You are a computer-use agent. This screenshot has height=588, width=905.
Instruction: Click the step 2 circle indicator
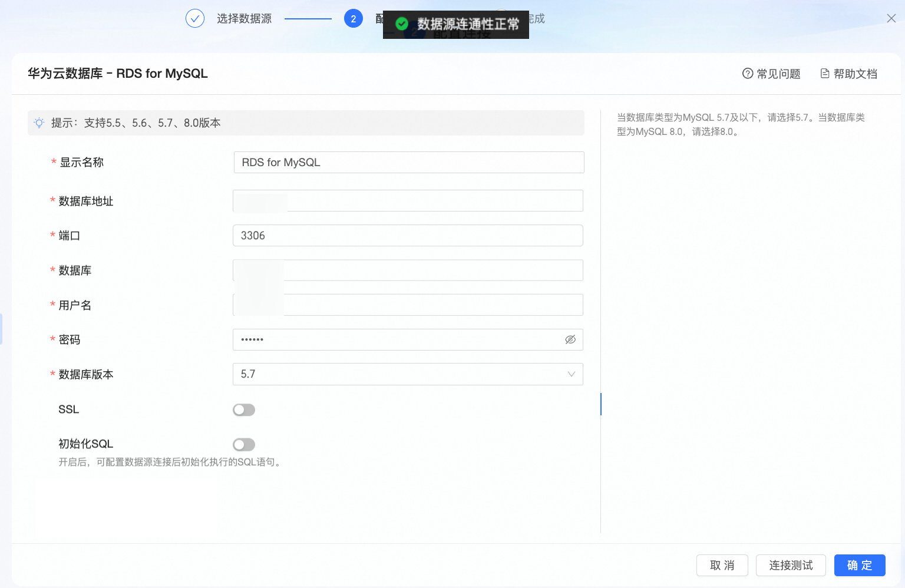354,18
